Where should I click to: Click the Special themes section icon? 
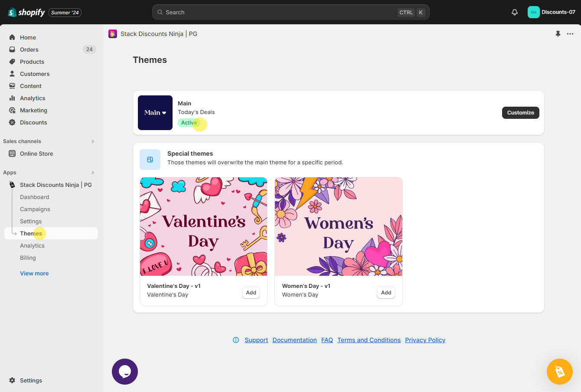(150, 160)
